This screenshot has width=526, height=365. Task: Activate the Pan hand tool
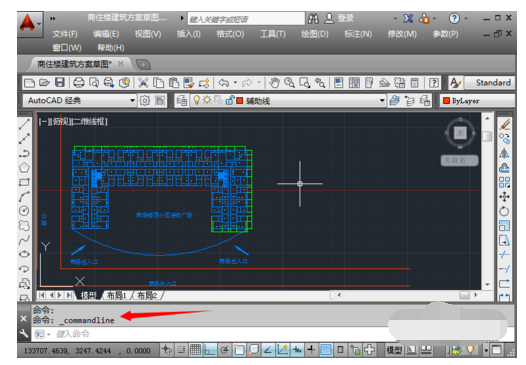[x=274, y=83]
